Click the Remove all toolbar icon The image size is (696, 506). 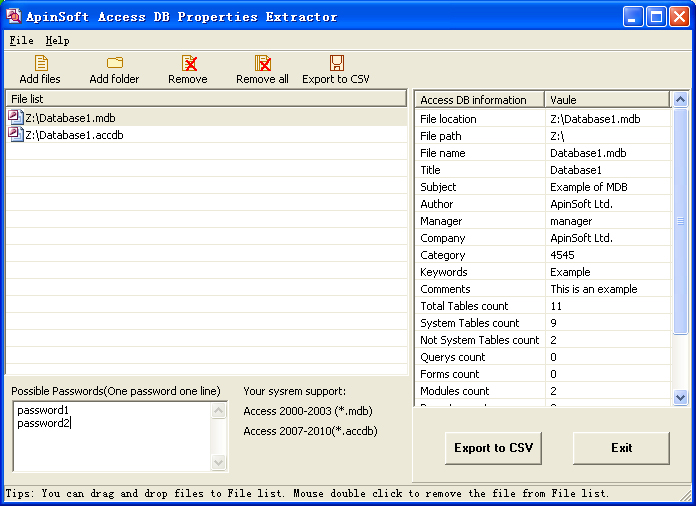[x=262, y=64]
